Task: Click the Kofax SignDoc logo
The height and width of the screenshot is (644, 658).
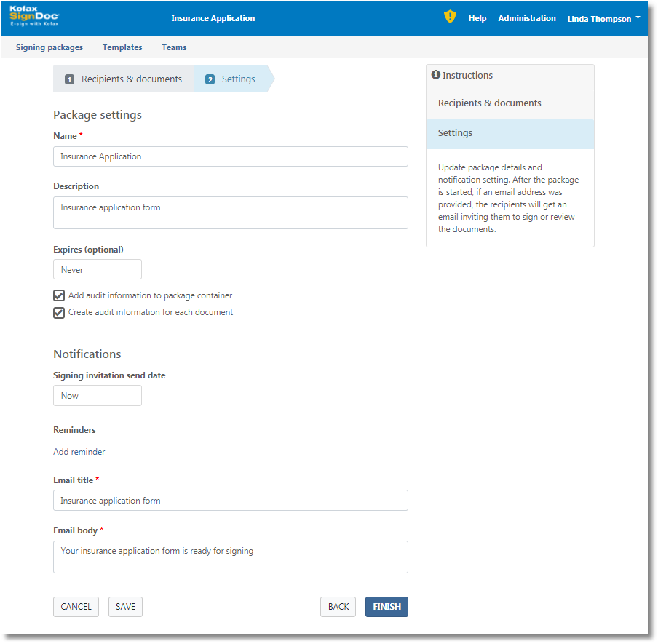Action: tap(33, 18)
